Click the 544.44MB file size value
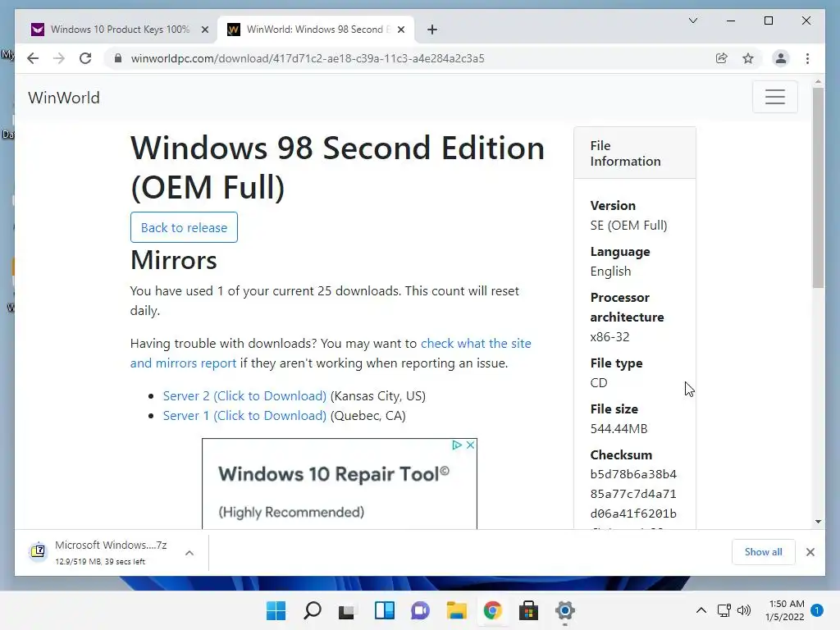The image size is (840, 630). 619,428
